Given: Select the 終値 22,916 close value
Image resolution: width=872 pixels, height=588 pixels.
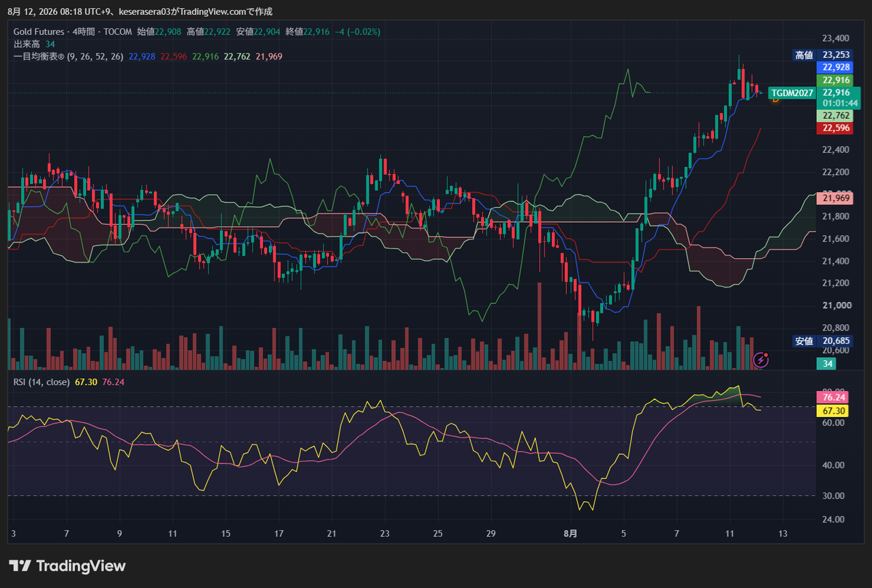Looking at the screenshot, I should pos(307,31).
